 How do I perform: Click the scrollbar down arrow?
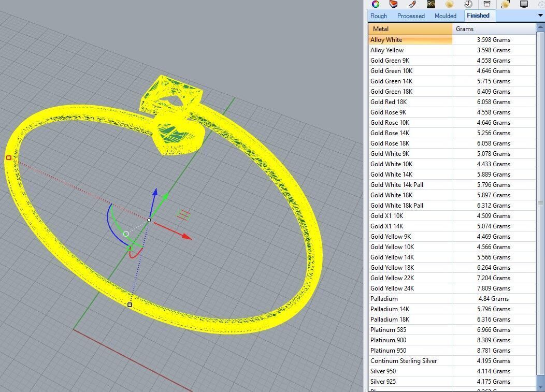point(540,386)
